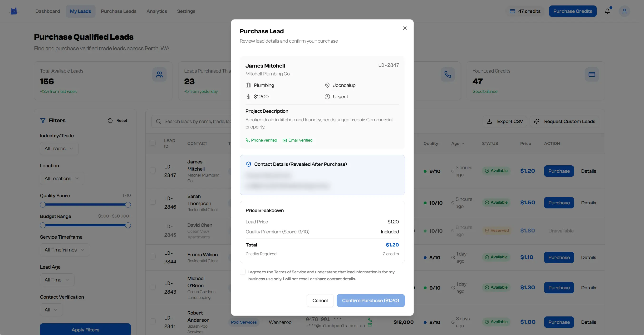Close the Purchase Lead dialog
The width and height of the screenshot is (644, 335).
[405, 28]
